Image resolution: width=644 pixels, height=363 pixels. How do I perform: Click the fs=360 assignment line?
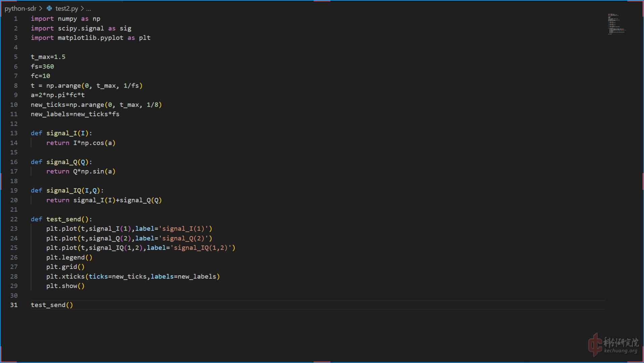pyautogui.click(x=42, y=67)
